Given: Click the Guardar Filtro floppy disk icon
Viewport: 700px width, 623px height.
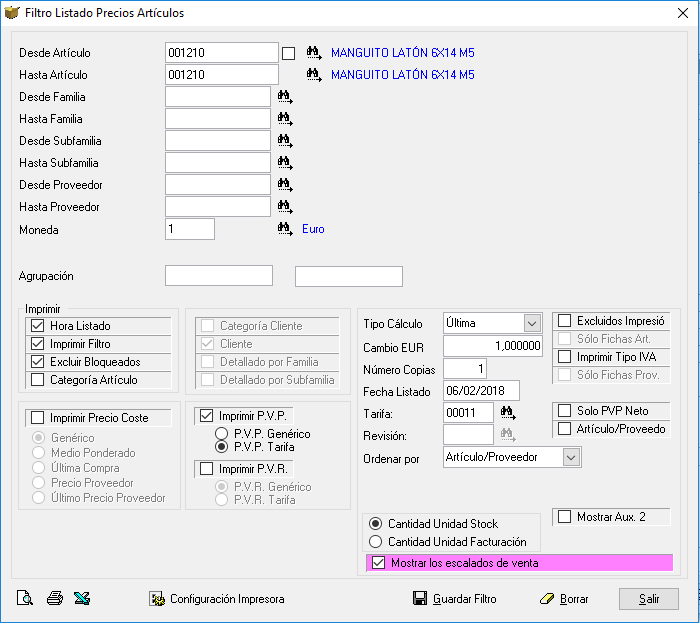Looking at the screenshot, I should [x=420, y=598].
